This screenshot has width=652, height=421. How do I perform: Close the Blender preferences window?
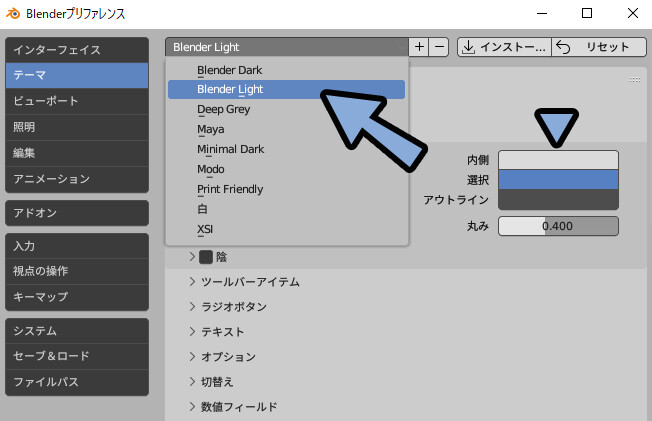[633, 13]
